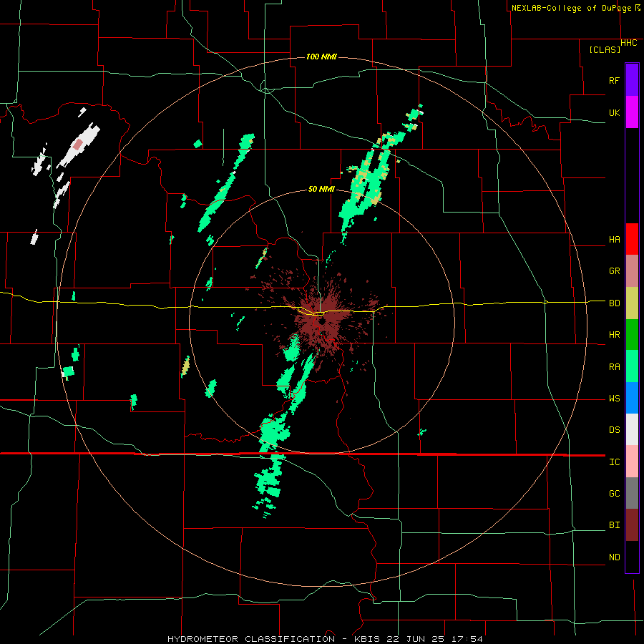Click the RA bright green legend swatch
Viewport: 644px width, 644px height.
tap(632, 366)
